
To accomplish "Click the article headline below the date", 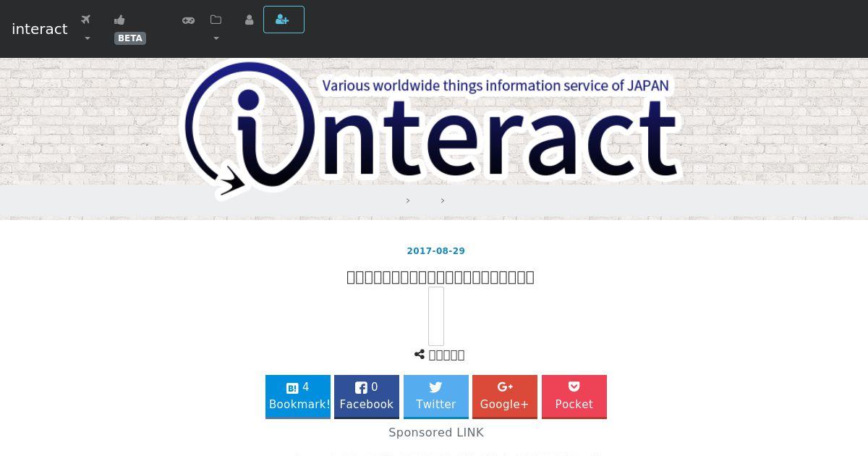I will [x=441, y=277].
